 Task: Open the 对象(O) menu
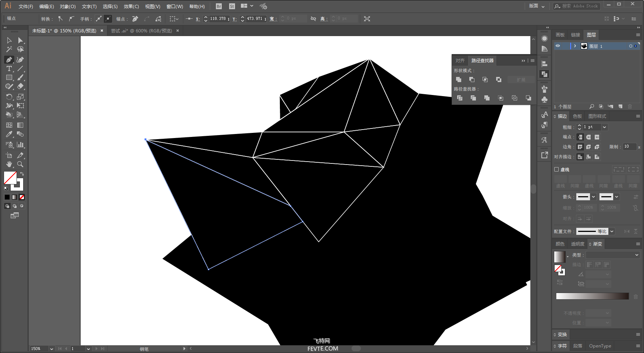point(68,7)
